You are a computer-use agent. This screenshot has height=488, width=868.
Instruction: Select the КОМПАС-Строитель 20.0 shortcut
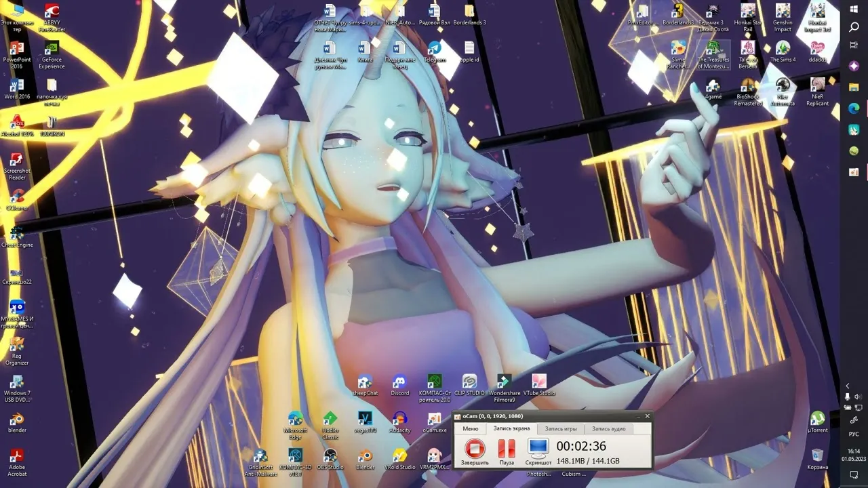[435, 389]
